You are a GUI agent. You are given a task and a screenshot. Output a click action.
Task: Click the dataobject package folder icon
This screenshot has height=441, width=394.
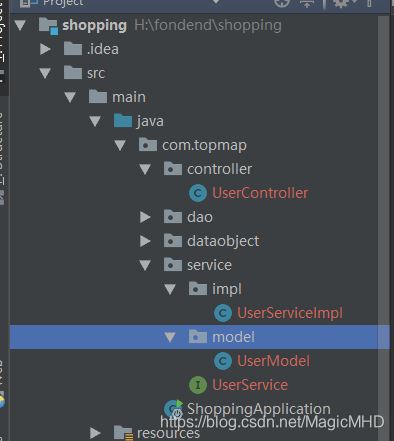173,241
